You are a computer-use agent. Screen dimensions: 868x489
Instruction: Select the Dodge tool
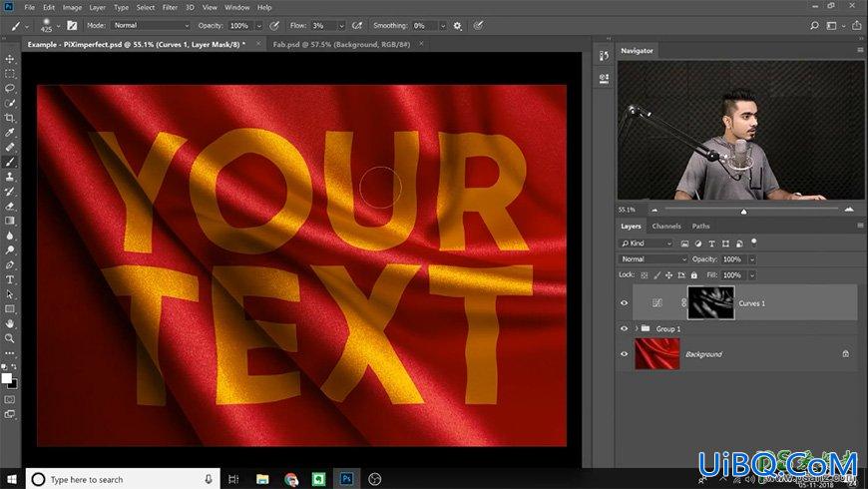tap(10, 250)
